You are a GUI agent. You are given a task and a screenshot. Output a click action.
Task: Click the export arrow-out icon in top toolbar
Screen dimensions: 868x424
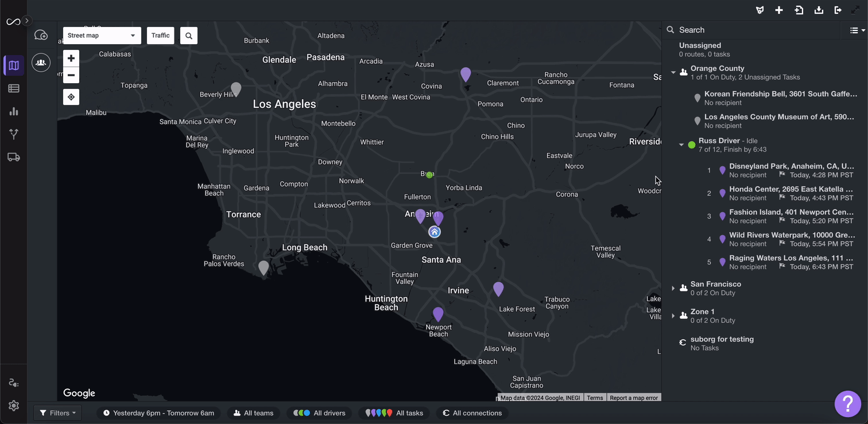pos(838,10)
